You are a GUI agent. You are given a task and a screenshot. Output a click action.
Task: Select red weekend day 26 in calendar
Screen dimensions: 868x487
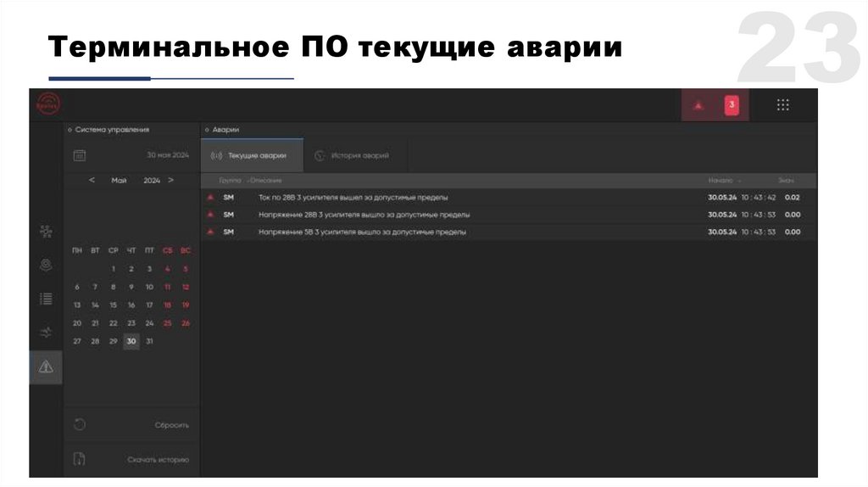(186, 323)
